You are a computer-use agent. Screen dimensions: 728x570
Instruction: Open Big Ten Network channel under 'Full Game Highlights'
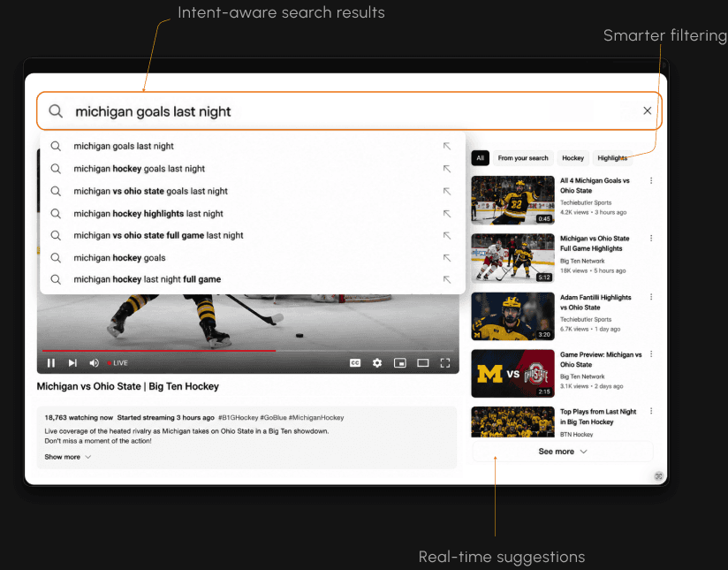(x=582, y=261)
